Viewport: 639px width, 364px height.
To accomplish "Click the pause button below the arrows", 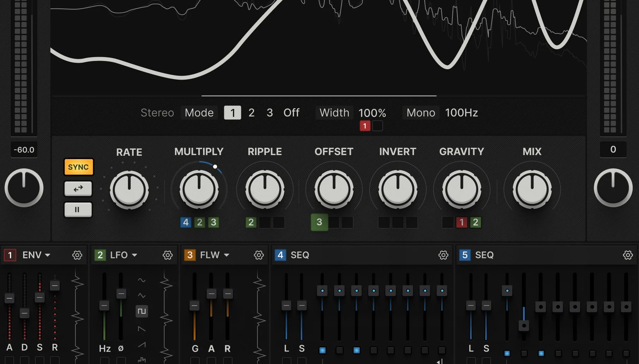I will point(78,210).
